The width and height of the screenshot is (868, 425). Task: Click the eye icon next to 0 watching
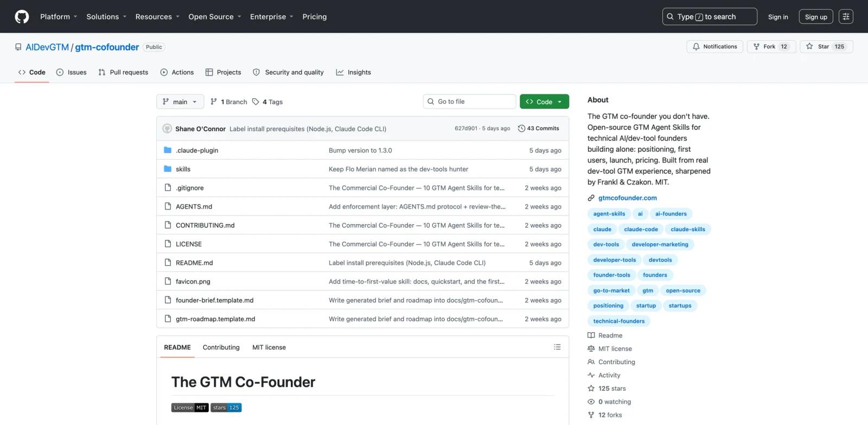(x=591, y=402)
